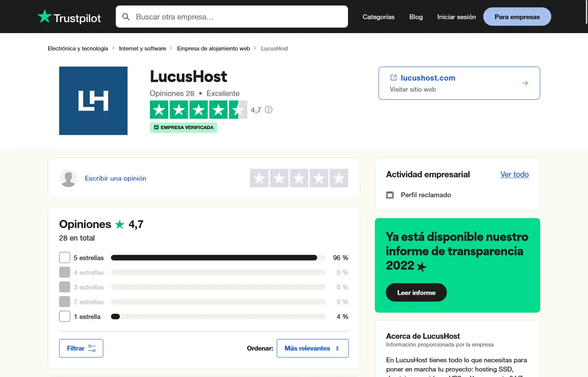
Task: Go to the Blog page
Action: coord(416,17)
